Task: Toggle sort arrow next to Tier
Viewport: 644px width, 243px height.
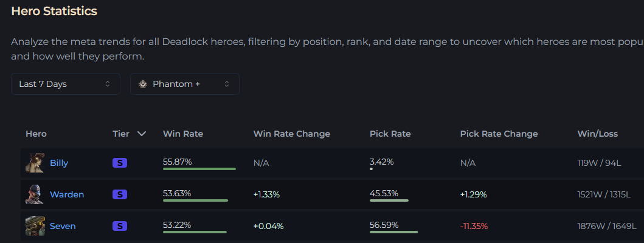Action: [142, 134]
